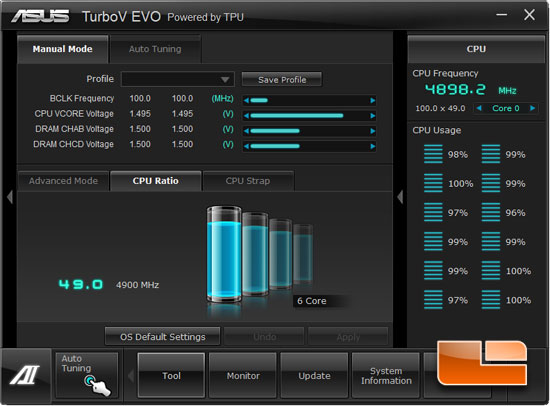The width and height of the screenshot is (550, 406).
Task: Click the DRAM CHCD Voltage label
Action: [73, 144]
